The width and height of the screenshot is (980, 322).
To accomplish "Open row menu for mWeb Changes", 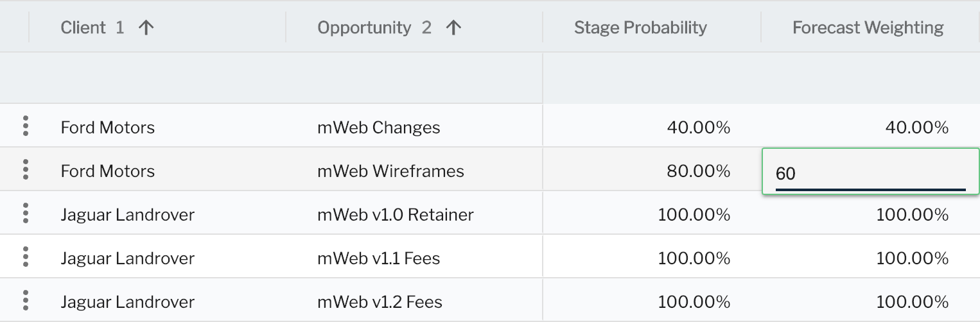I will click(x=26, y=126).
